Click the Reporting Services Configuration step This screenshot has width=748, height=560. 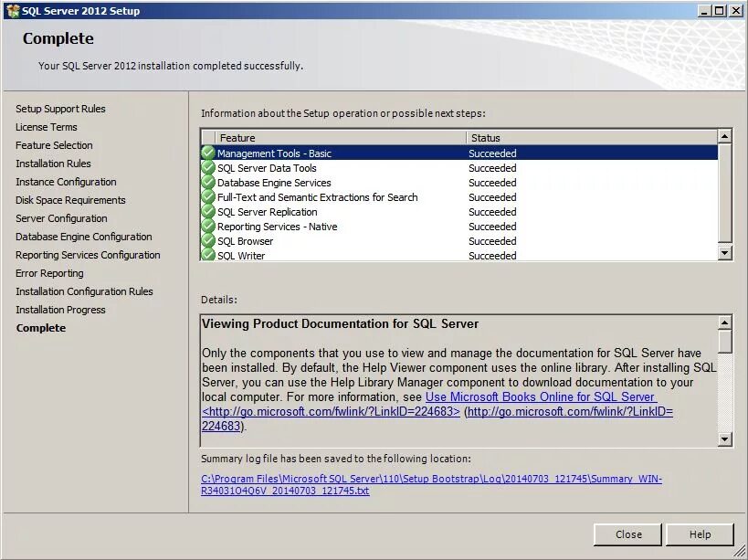pyautogui.click(x=88, y=255)
